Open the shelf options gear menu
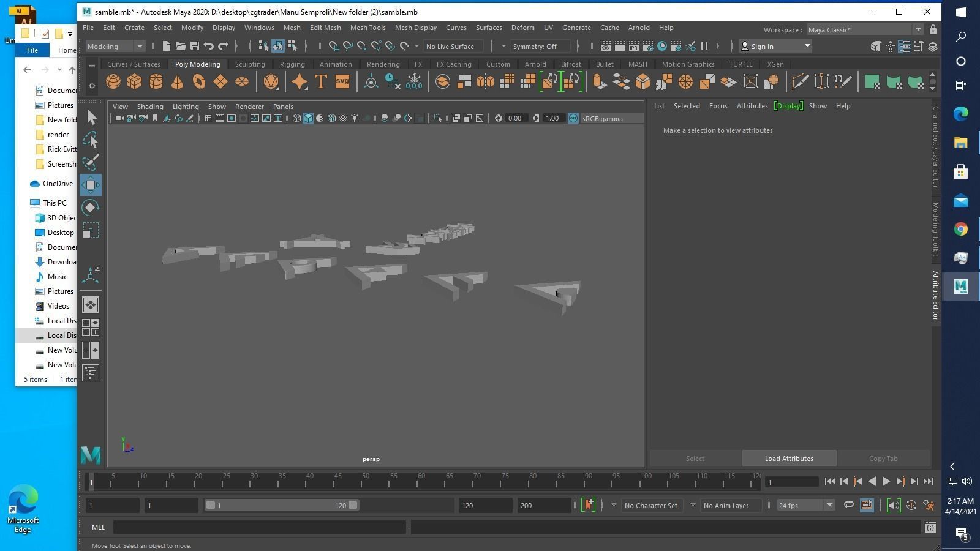 (92, 86)
